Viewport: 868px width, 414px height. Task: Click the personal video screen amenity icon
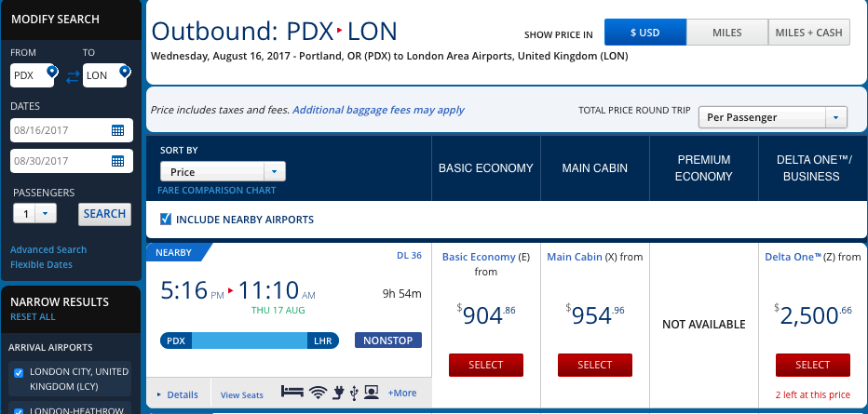click(373, 393)
